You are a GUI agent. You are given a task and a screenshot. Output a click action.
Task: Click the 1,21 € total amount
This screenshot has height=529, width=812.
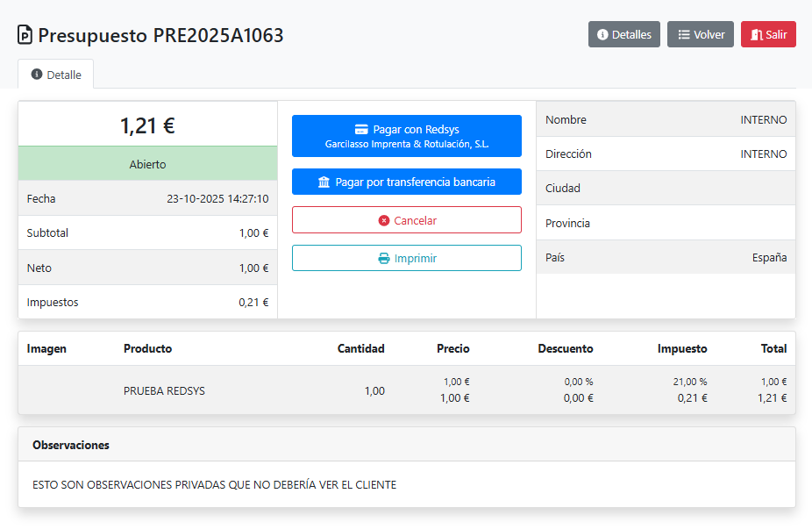(147, 125)
